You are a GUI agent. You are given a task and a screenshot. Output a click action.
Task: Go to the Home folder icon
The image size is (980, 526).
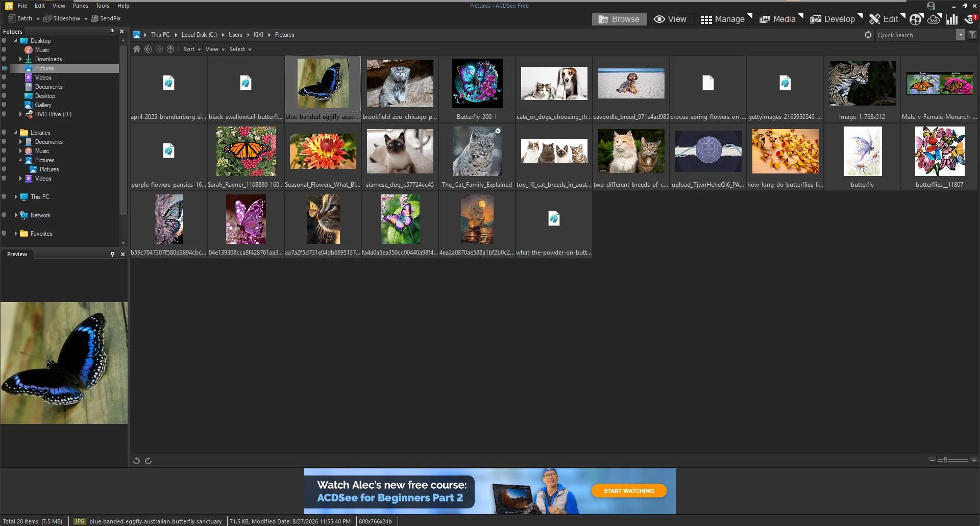[x=137, y=49]
